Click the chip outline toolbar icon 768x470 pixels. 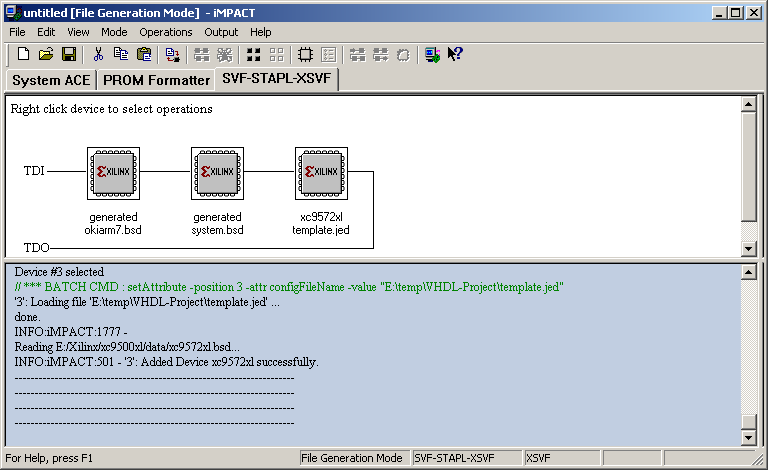305,54
